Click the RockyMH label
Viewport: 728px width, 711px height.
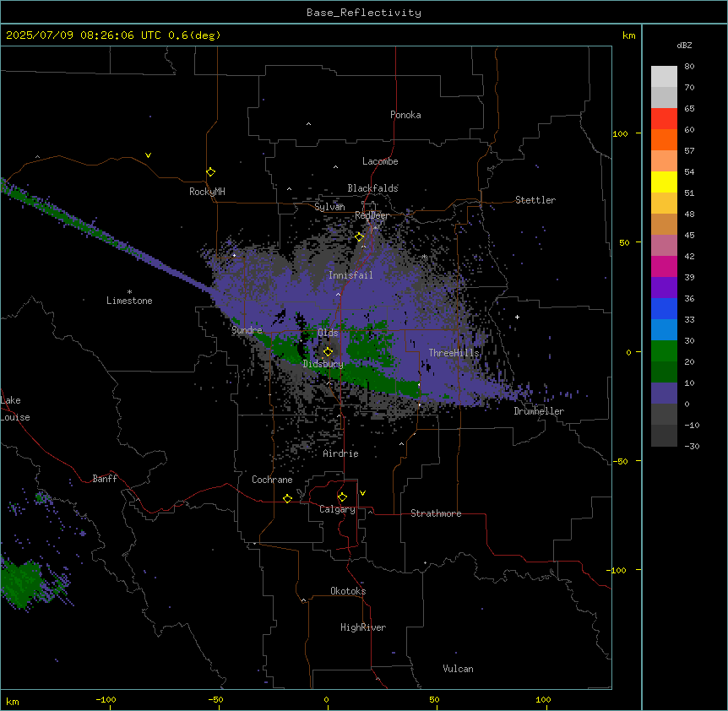pos(207,192)
